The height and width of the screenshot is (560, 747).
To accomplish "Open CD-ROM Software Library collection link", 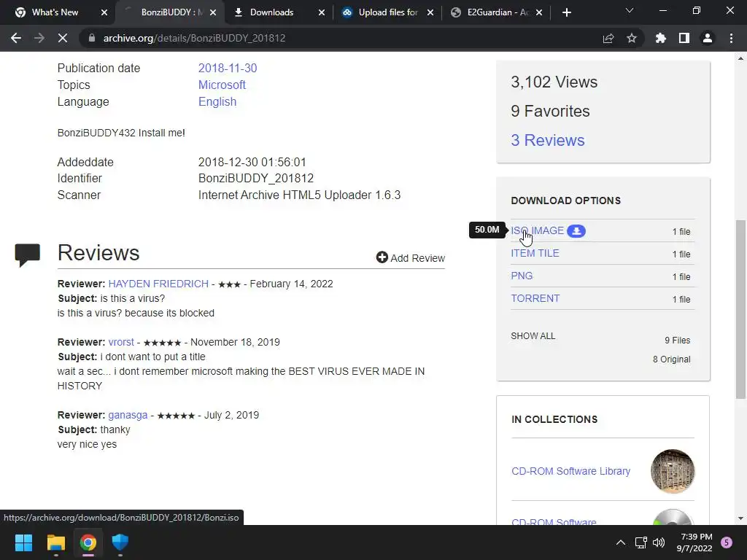I will [570, 471].
